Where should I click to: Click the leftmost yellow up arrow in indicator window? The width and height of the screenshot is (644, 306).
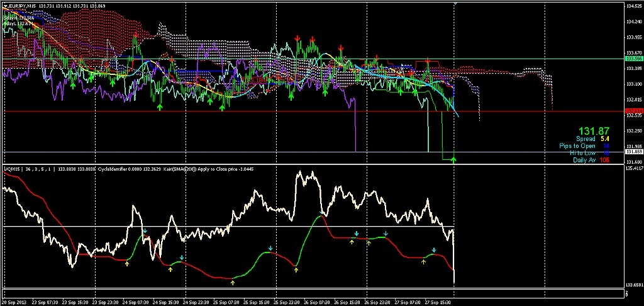coord(126,264)
